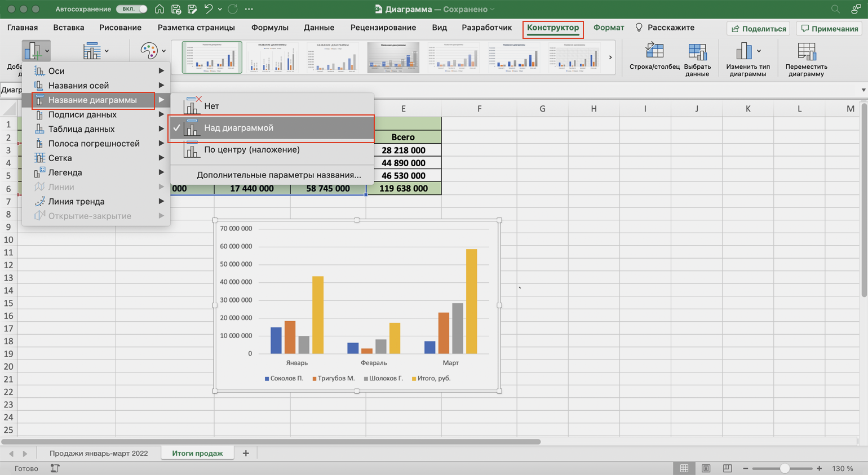Open the Данные tab
Image resolution: width=868 pixels, height=475 pixels.
click(319, 28)
